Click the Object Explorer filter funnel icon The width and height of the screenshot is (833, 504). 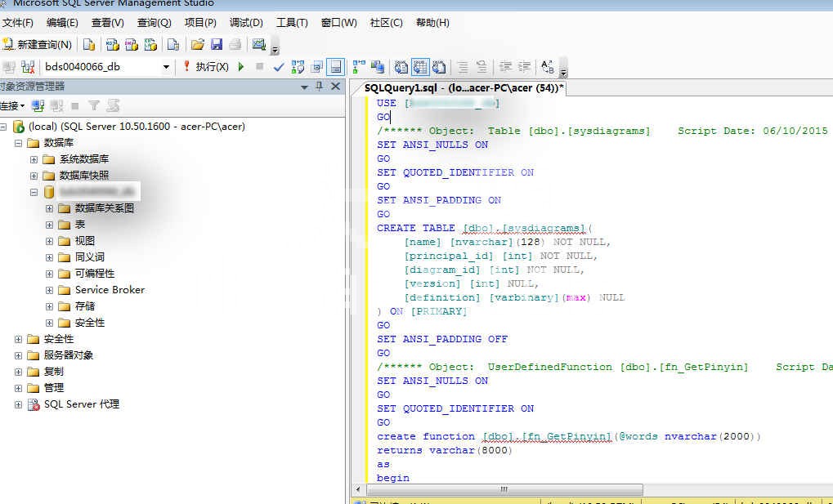coord(93,105)
